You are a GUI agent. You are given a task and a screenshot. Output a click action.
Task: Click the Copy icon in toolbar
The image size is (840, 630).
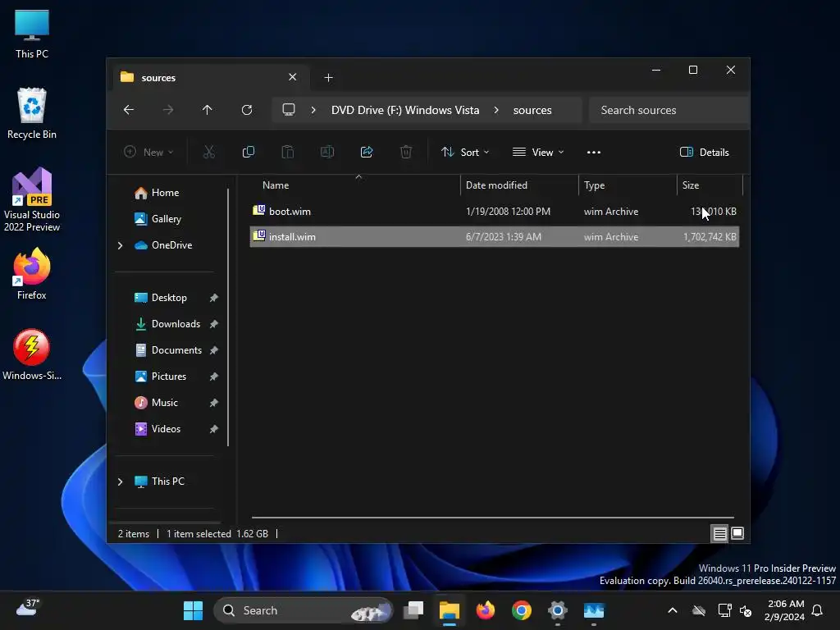(x=249, y=152)
